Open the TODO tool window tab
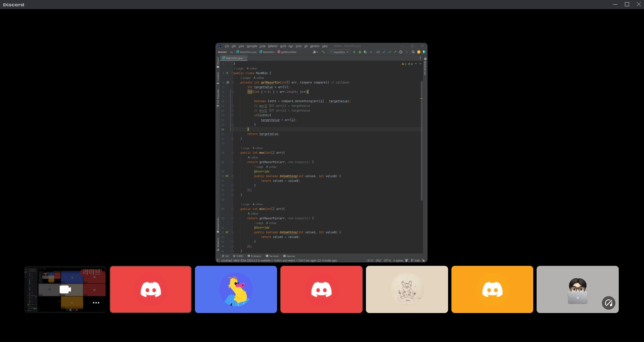Screen dimensions: 644x342 point(238,256)
